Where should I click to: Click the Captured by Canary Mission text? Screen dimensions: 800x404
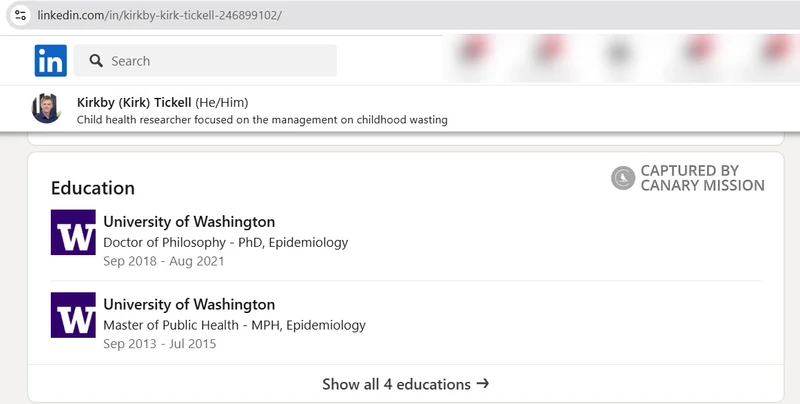coord(703,178)
